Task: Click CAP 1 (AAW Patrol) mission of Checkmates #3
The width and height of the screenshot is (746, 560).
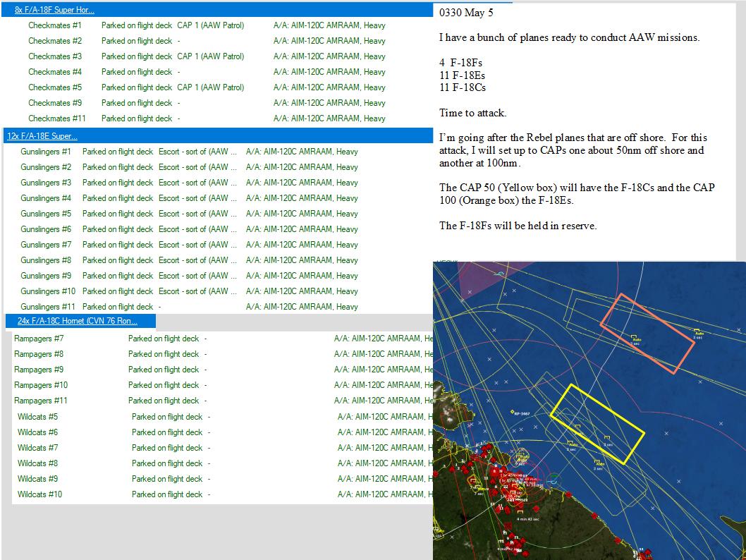Action: tap(210, 56)
